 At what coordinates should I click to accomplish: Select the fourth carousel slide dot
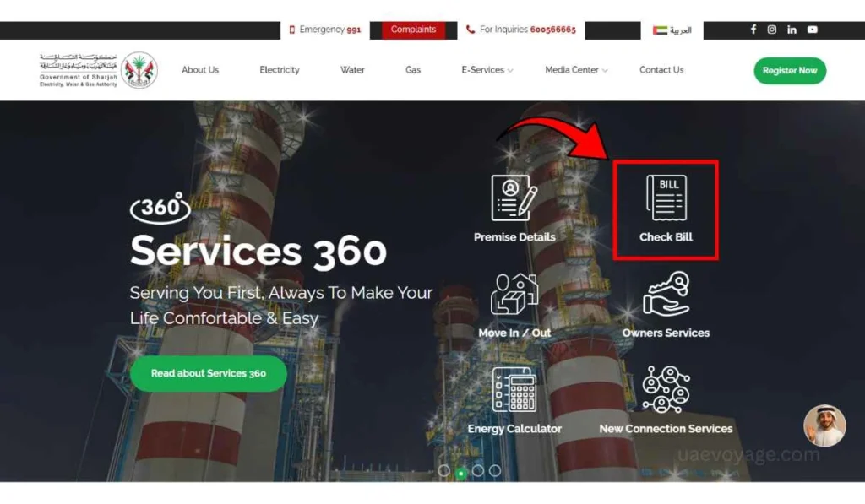495,471
